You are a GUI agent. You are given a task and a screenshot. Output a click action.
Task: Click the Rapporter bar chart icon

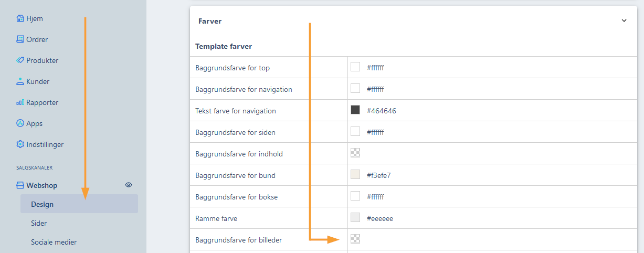tap(20, 102)
